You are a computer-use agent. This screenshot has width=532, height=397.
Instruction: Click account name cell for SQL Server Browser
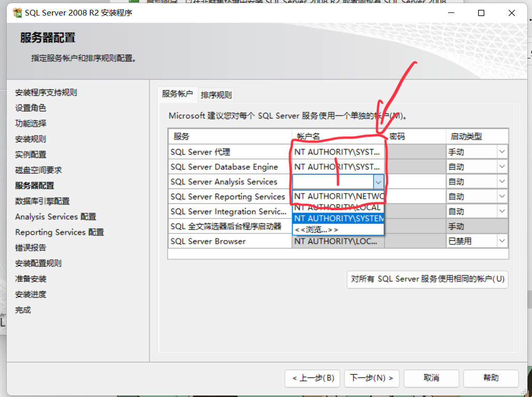coord(338,241)
